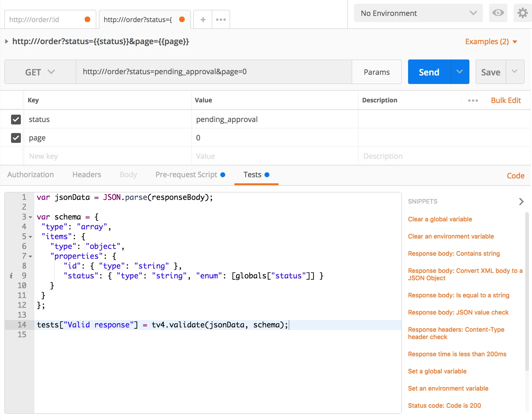Expand the Send button dropdown arrow
532x420 pixels.
pos(460,72)
